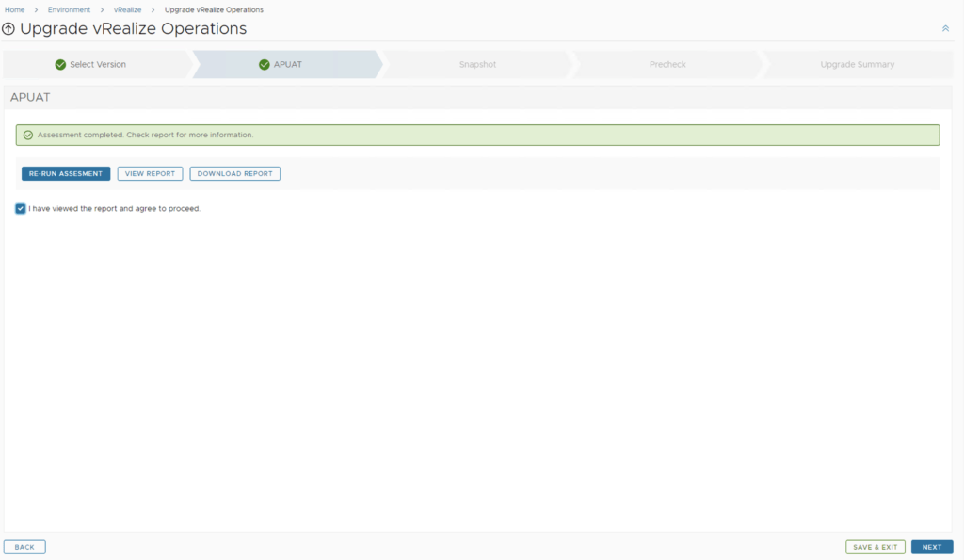
Task: Click the success icon in assessment banner
Action: pyautogui.click(x=28, y=136)
